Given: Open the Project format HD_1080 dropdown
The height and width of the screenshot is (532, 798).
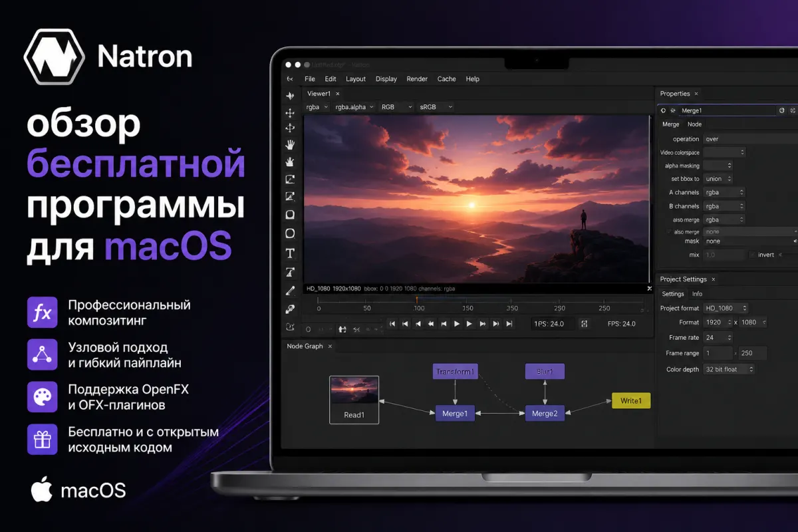Looking at the screenshot, I should [x=726, y=308].
